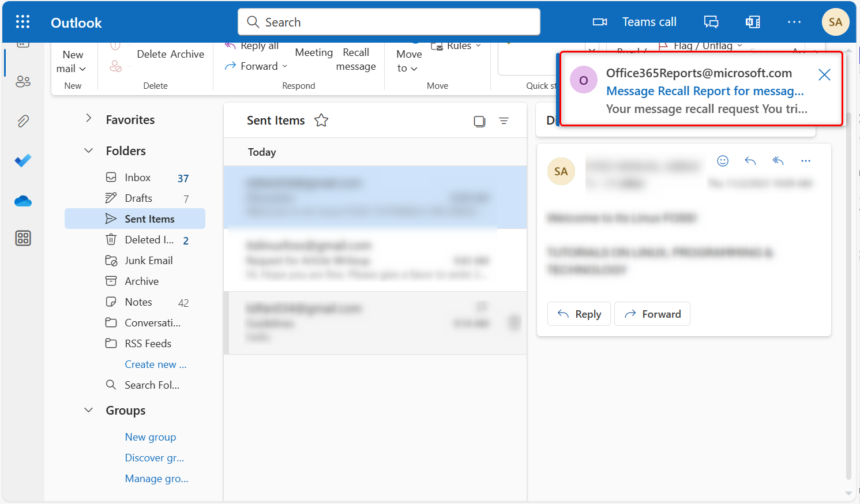The image size is (860, 504).
Task: Open the Inbox folder
Action: 135,178
